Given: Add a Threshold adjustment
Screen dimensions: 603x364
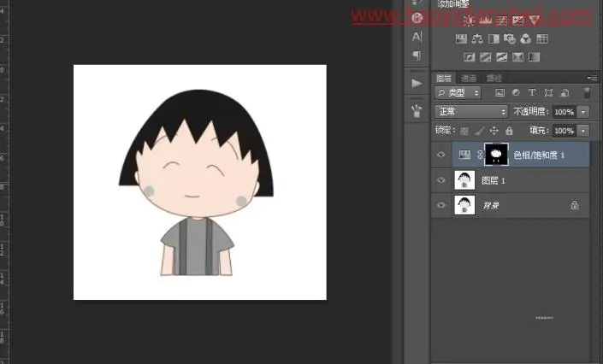Looking at the screenshot, I should pyautogui.click(x=502, y=57).
